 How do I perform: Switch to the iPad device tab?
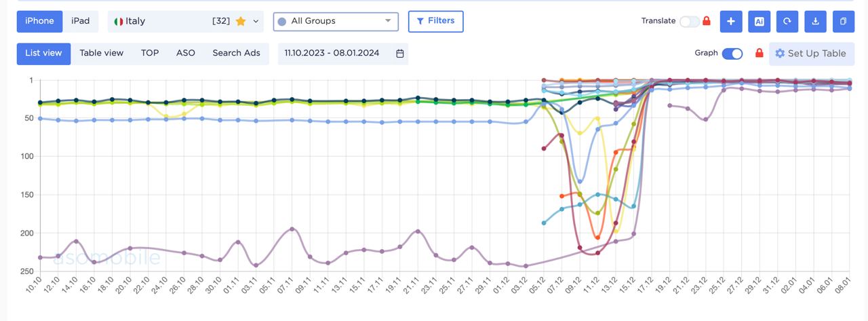point(80,21)
